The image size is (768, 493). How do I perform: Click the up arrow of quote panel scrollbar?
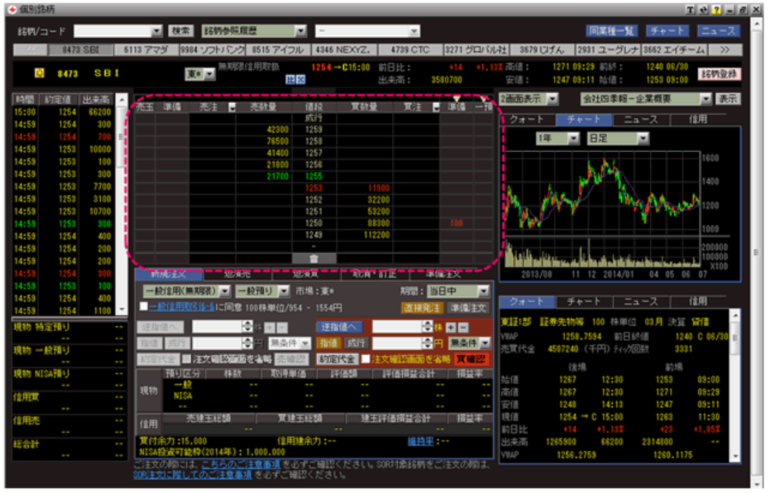coord(735,316)
